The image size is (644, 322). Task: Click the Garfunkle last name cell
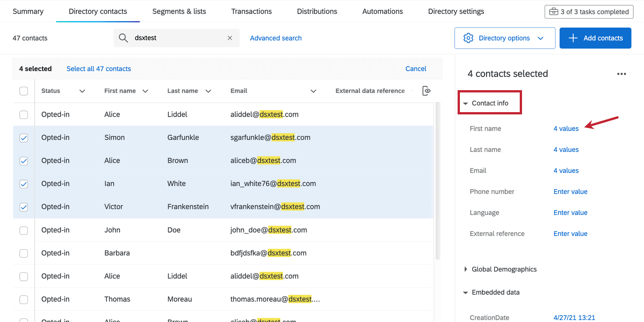point(183,138)
